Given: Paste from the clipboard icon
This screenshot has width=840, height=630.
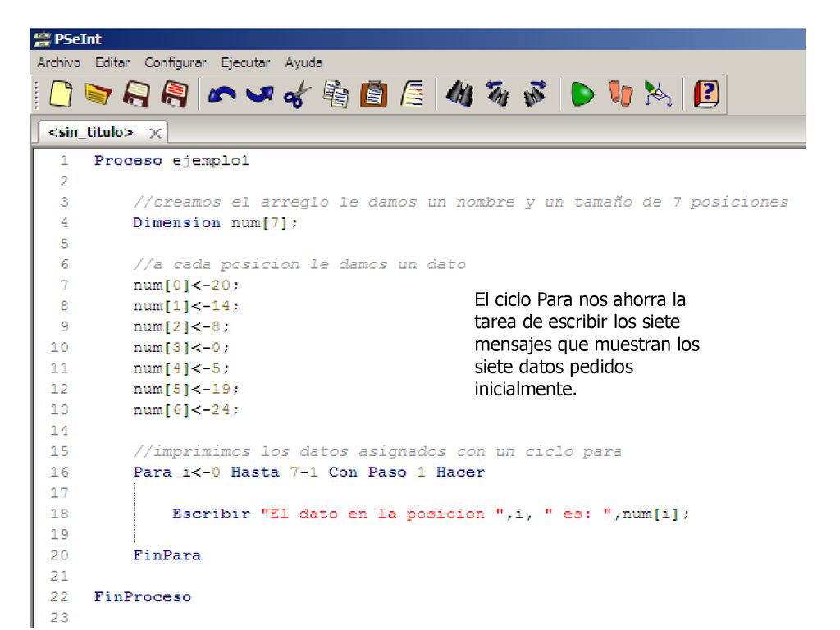Looking at the screenshot, I should pyautogui.click(x=374, y=94).
